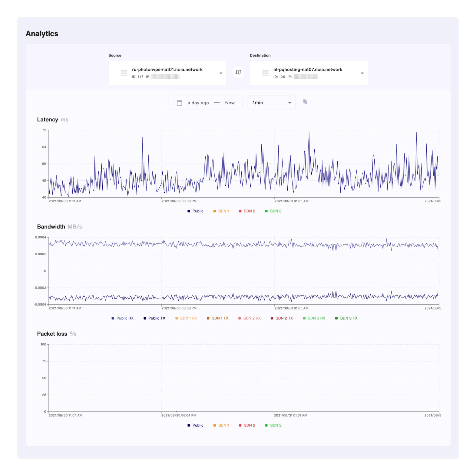
Task: Click the refresh timer pie icon
Action: 305,102
